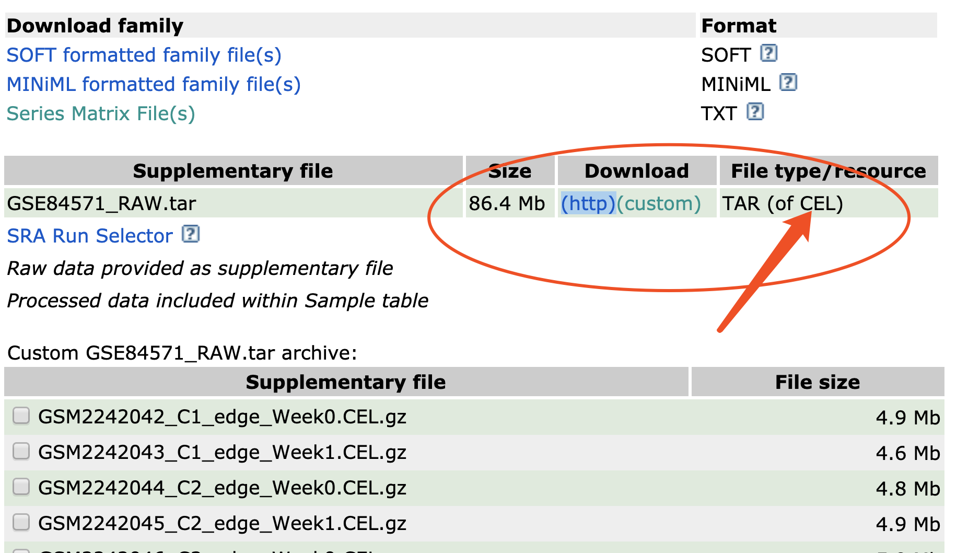Open MINiML formatted family file(s) link
This screenshot has height=553, width=980.
154,84
